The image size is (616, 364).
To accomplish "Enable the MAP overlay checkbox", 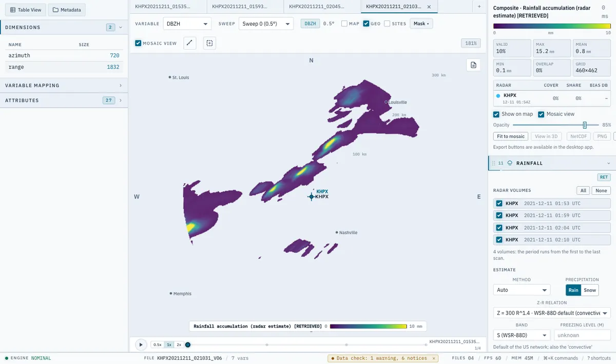I will coord(344,24).
